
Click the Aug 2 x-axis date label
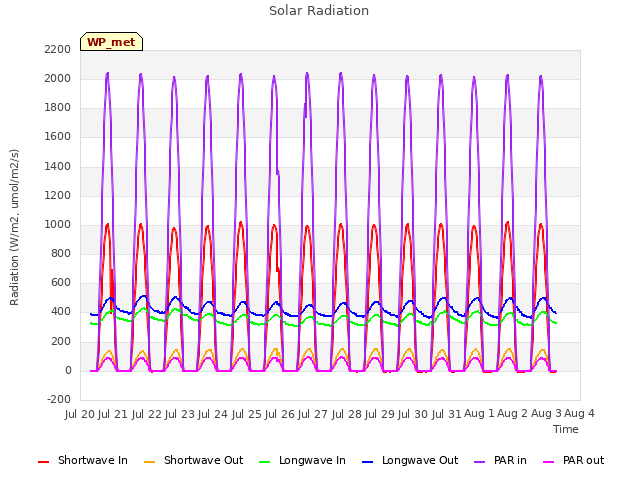coord(513,414)
